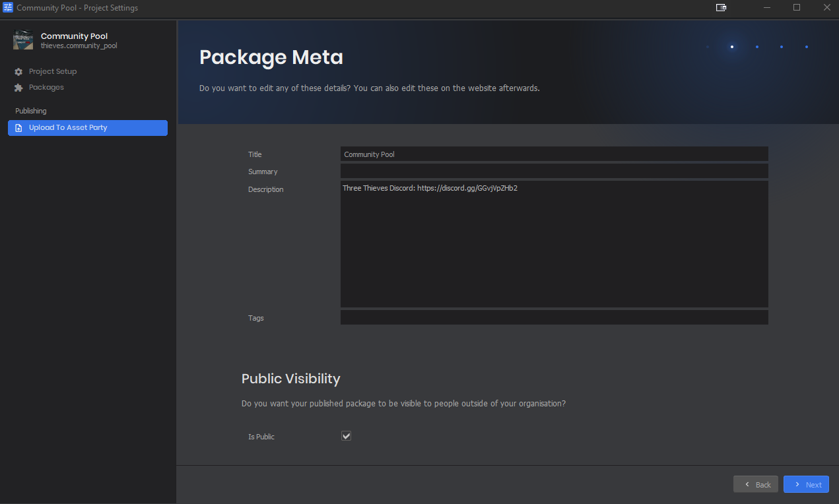Viewport: 839px width, 504px height.
Task: Select the fourth wizard step dot
Action: pyautogui.click(x=782, y=47)
